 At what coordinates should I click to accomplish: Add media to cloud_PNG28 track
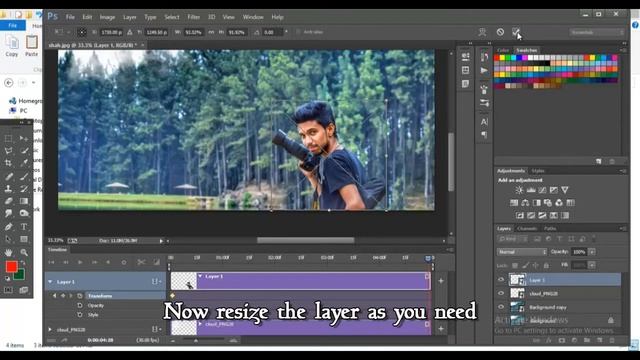[441, 329]
